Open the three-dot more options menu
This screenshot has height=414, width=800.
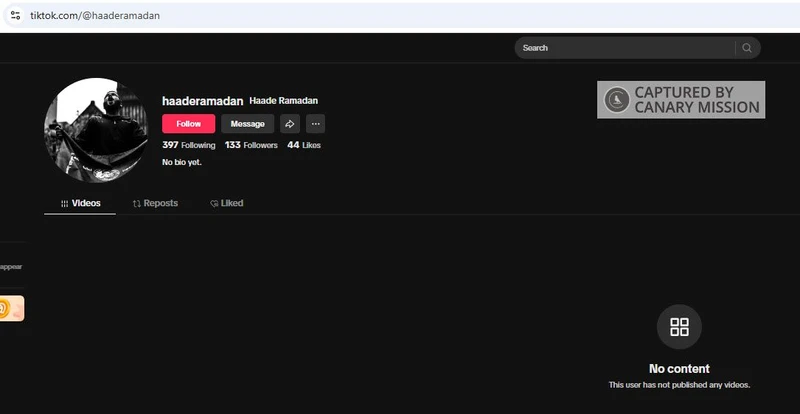tap(315, 124)
